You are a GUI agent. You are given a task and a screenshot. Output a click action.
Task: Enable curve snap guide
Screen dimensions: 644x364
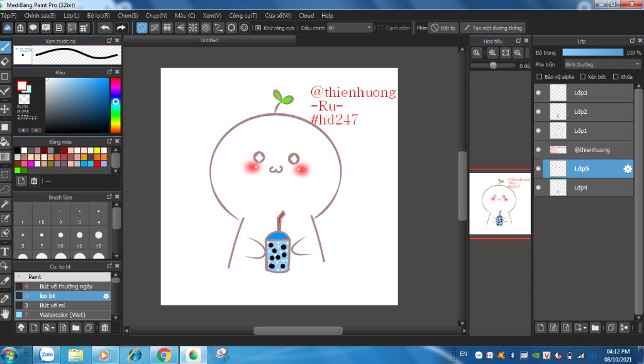[218, 28]
